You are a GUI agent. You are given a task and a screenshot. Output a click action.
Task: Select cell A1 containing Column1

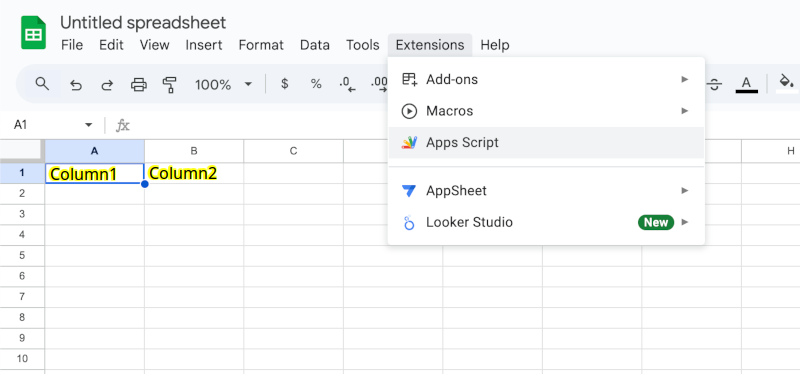point(94,173)
